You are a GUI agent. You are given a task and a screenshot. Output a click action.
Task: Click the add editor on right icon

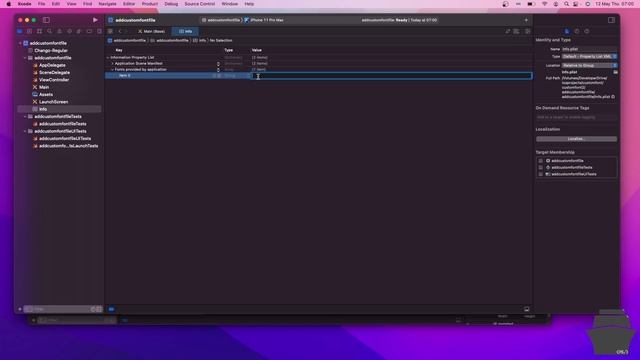coord(527,31)
